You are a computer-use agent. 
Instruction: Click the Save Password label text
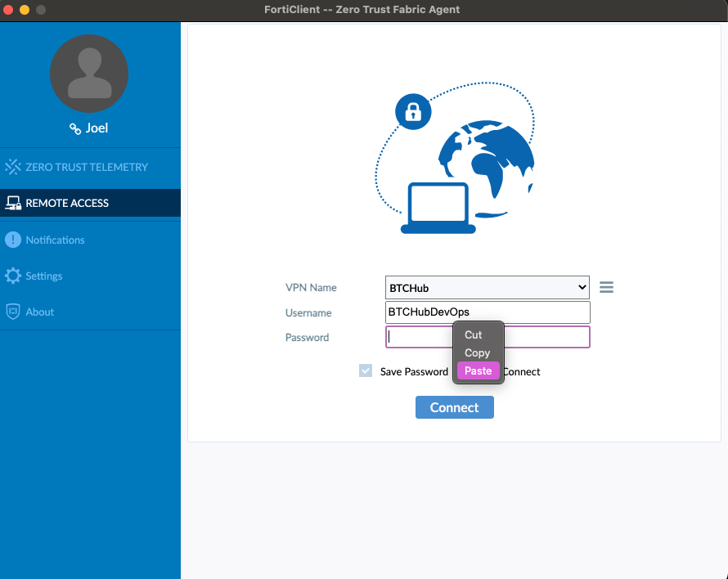(x=414, y=372)
